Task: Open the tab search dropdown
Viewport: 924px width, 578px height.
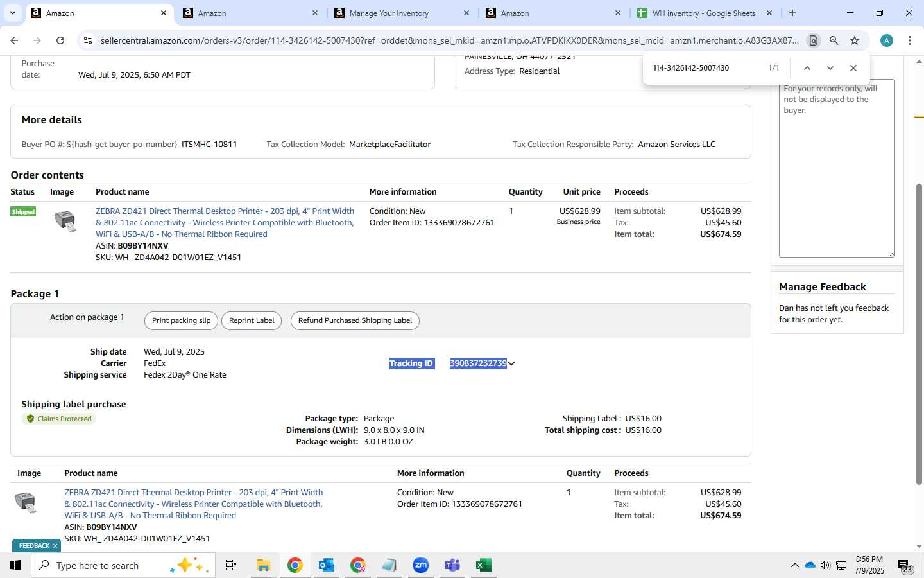Action: pyautogui.click(x=13, y=13)
